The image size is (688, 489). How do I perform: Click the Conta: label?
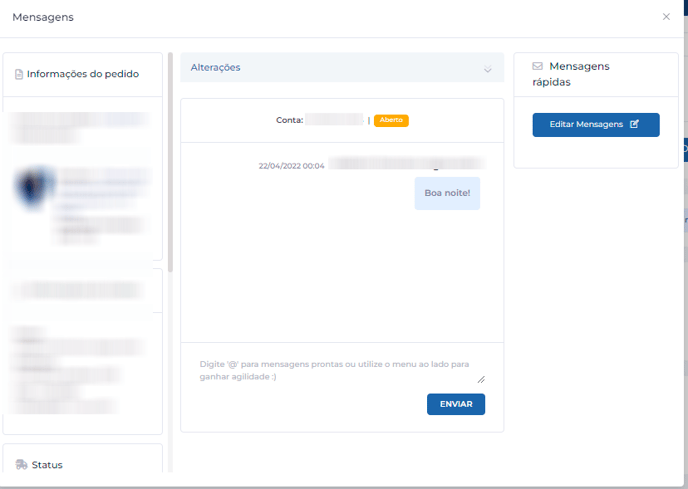[x=290, y=120]
